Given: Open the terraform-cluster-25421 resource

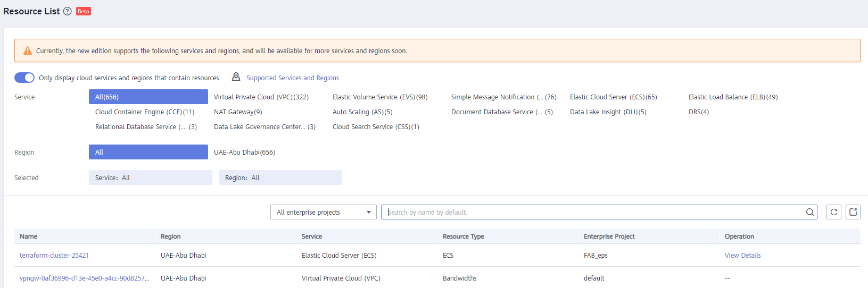Looking at the screenshot, I should (x=54, y=255).
